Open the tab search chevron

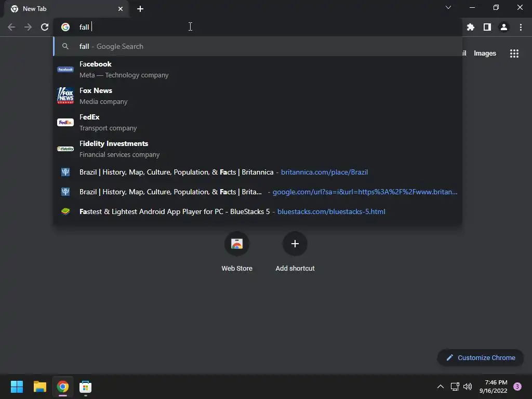coord(448,7)
